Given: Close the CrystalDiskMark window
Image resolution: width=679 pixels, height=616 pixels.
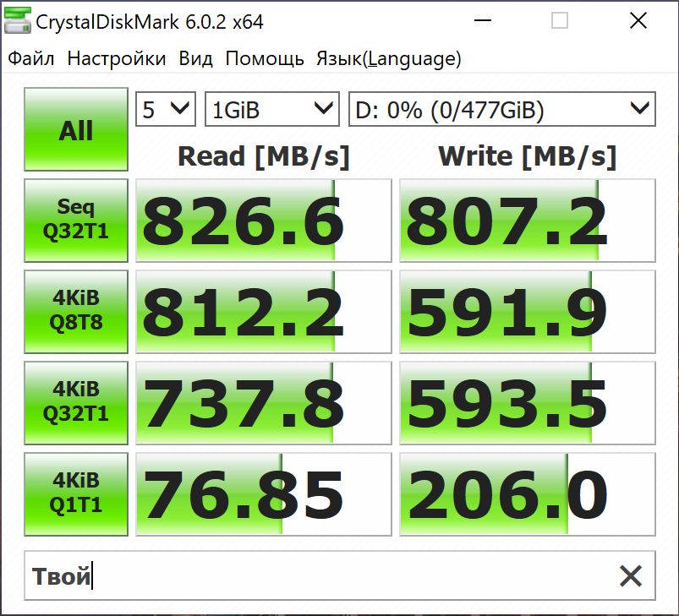Looking at the screenshot, I should click(x=638, y=20).
